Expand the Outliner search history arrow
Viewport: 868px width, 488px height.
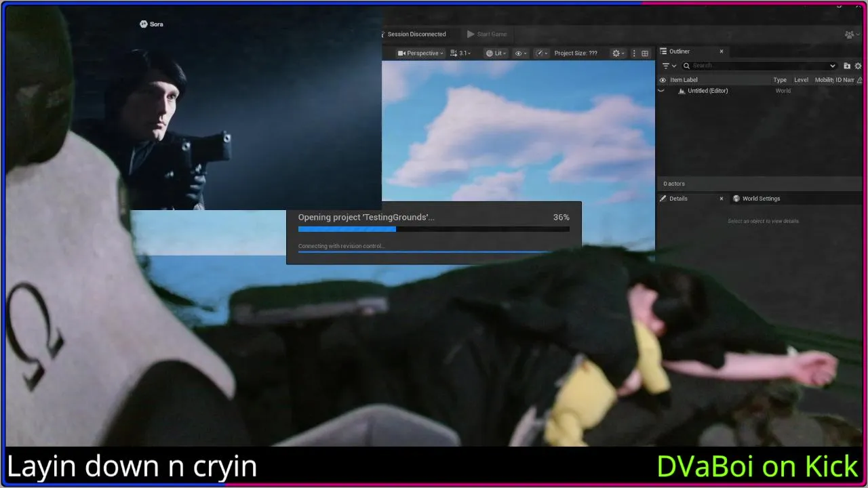tap(833, 66)
